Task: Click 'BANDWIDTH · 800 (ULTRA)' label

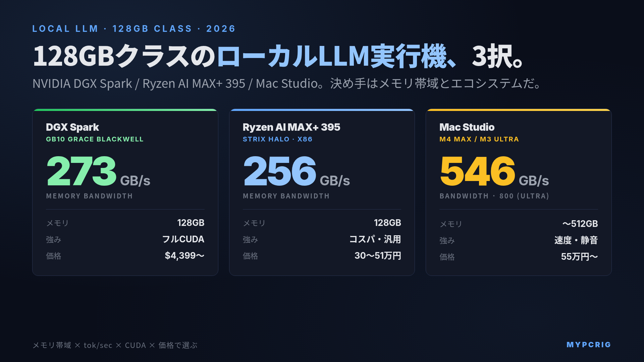Action: click(x=494, y=196)
